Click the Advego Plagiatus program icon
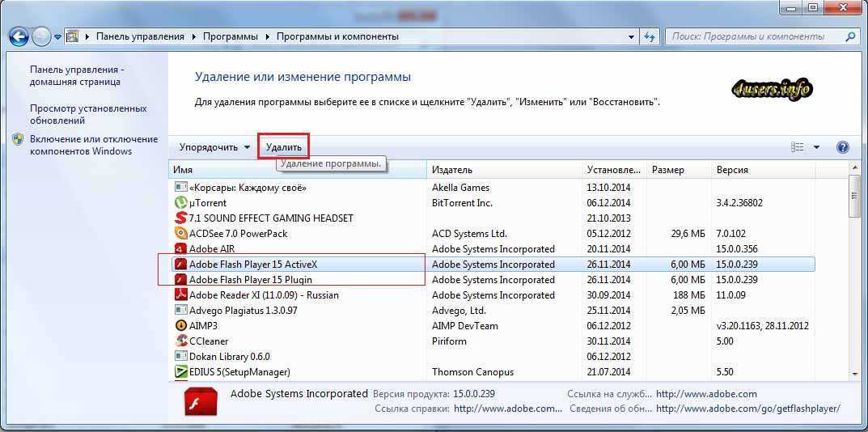This screenshot has height=432, width=868. pyautogui.click(x=181, y=311)
